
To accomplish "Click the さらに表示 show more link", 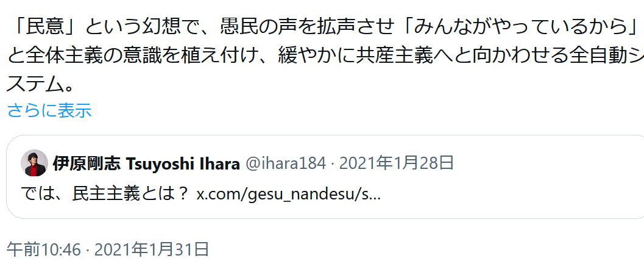I will (49, 110).
